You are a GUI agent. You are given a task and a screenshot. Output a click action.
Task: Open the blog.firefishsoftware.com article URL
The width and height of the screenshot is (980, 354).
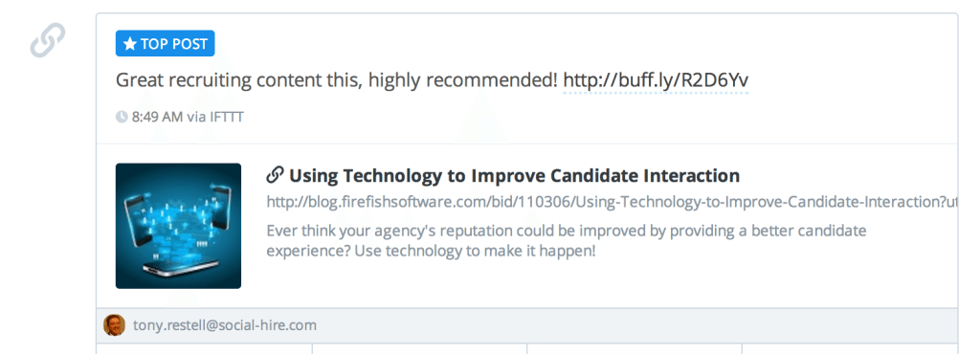pos(612,202)
